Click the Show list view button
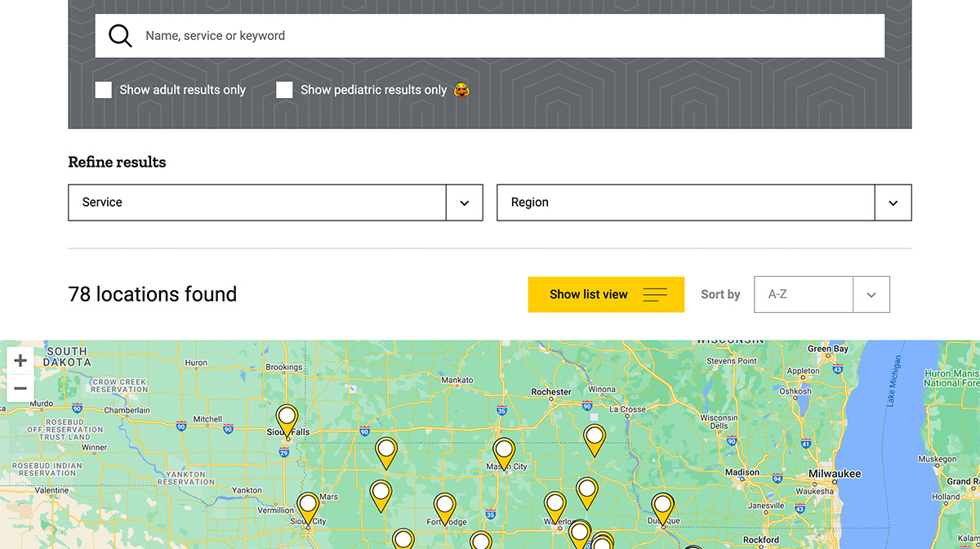Screen dimensions: 980x549 click(606, 294)
